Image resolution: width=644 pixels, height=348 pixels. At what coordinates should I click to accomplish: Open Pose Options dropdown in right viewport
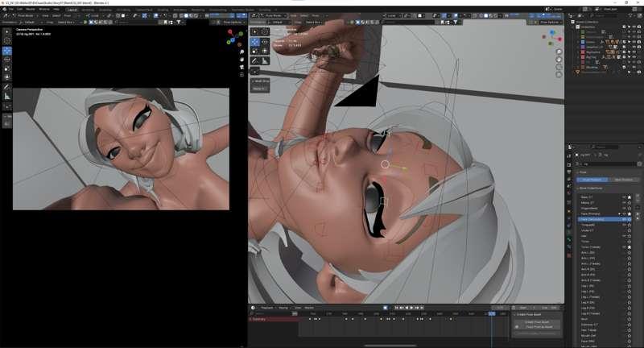(549, 22)
